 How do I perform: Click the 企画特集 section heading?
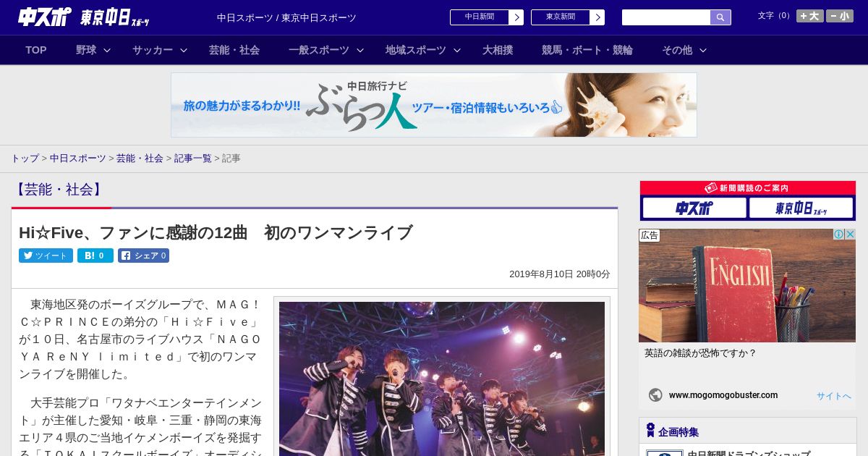[x=678, y=432]
